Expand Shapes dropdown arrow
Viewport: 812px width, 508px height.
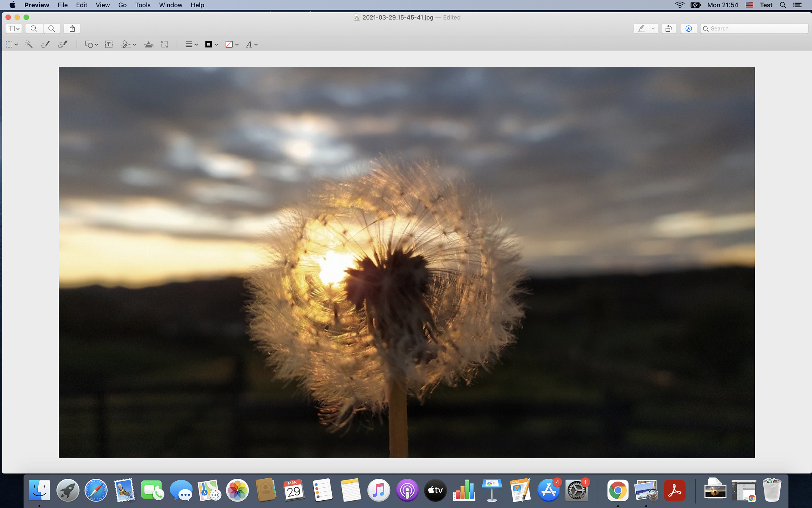click(96, 45)
